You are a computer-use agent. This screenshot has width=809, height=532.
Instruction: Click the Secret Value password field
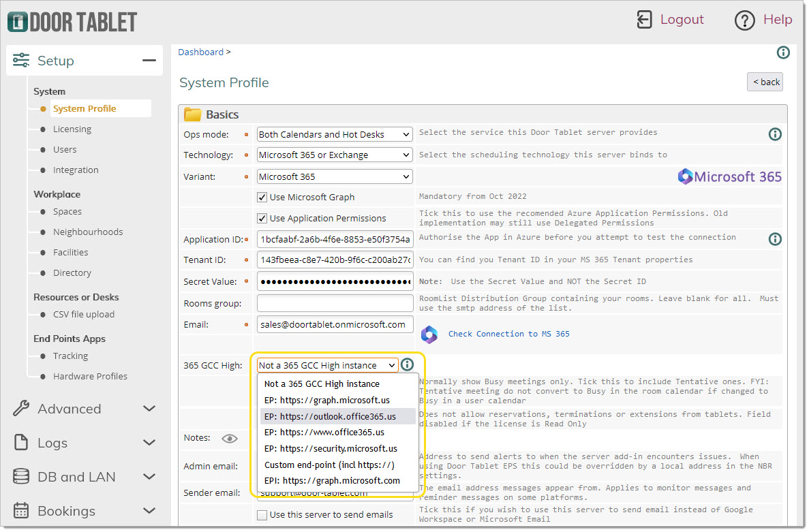[x=335, y=281]
